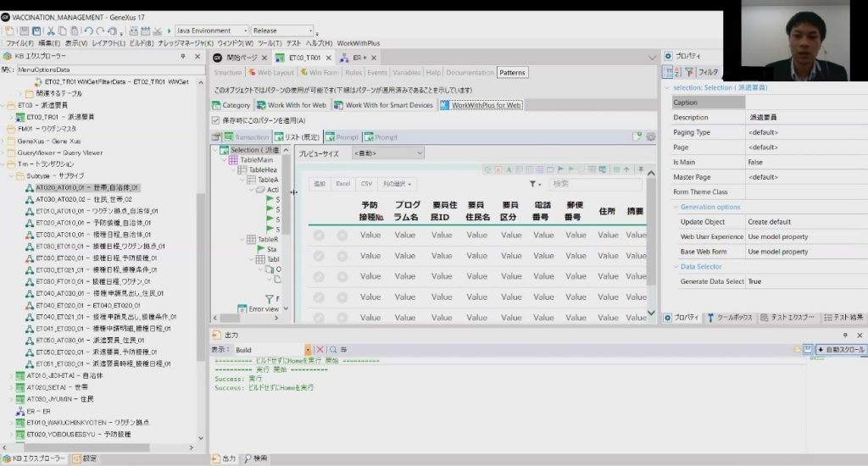Collapse the Data Selector group
This screenshot has height=466, width=868.
(x=676, y=267)
